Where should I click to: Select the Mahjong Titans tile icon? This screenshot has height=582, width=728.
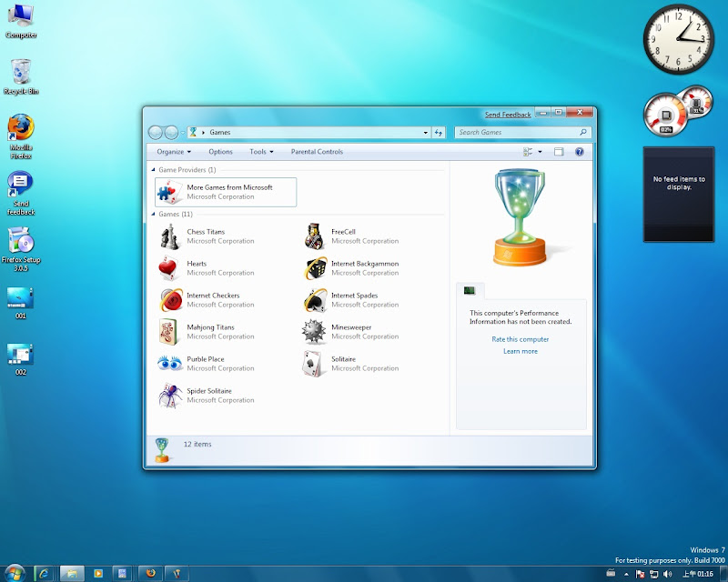[169, 332]
